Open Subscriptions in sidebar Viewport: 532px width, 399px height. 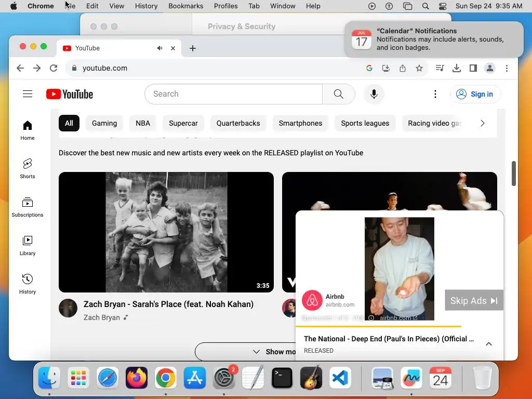28,207
